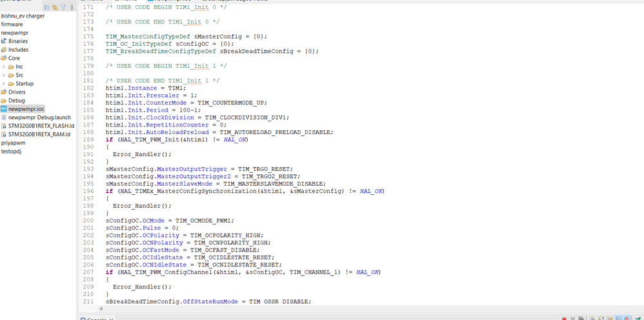Open the Includes node
Screen dimensions: 644x320
pyautogui.click(x=19, y=50)
